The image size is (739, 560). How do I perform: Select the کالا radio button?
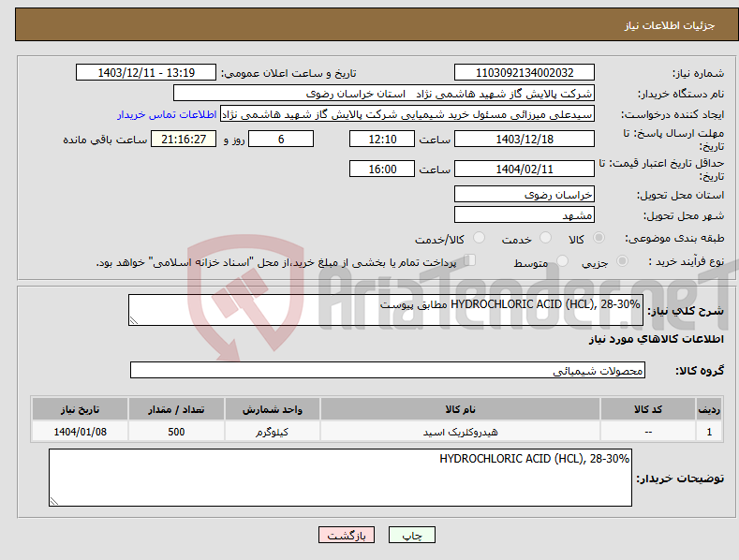tap(599, 238)
